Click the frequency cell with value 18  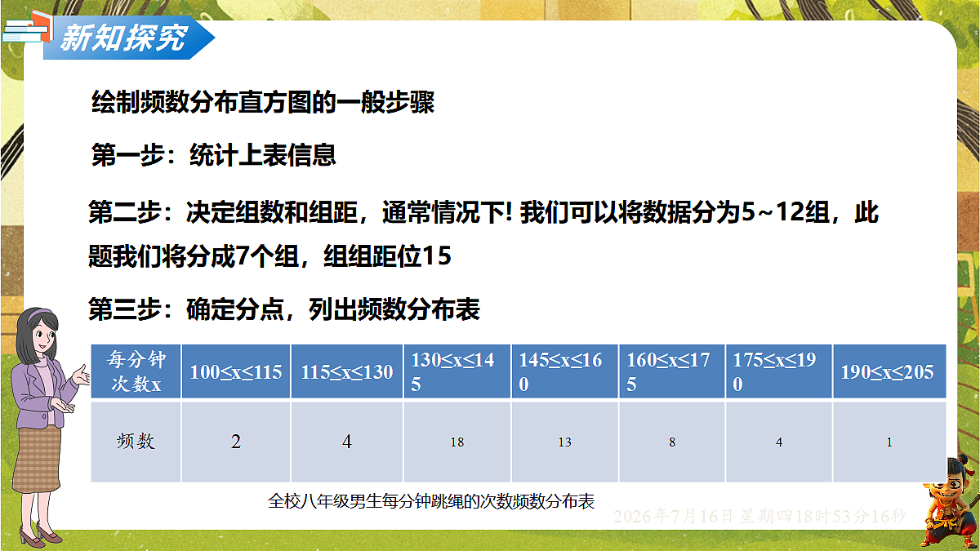pos(457,442)
